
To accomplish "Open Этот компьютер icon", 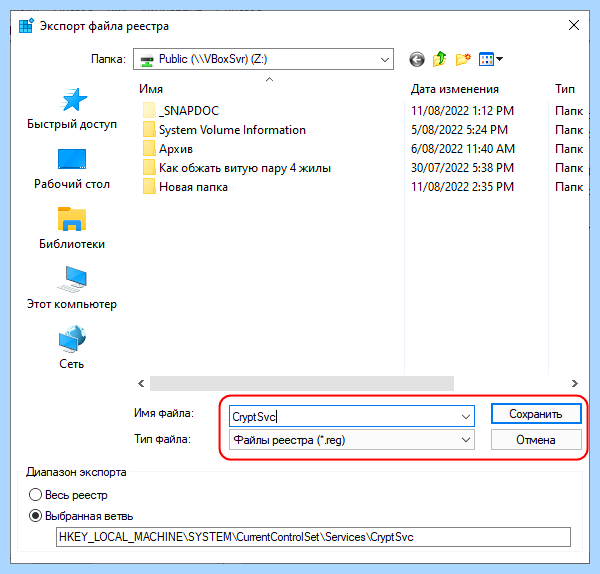I will [x=72, y=279].
